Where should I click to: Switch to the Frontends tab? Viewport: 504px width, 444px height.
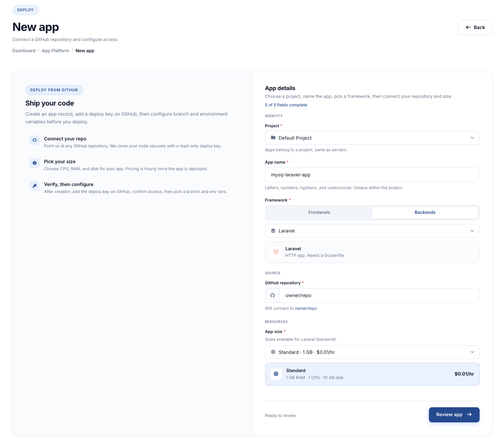pos(319,212)
